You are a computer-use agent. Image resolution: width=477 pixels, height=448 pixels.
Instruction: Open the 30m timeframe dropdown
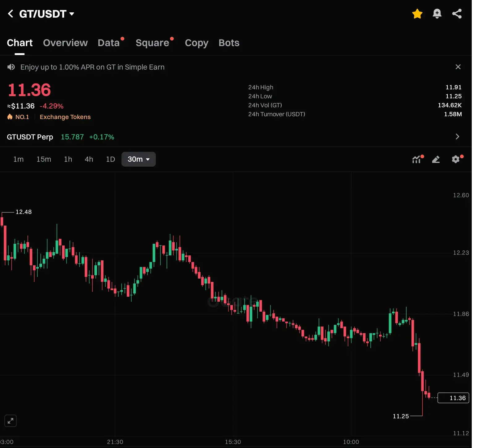138,159
